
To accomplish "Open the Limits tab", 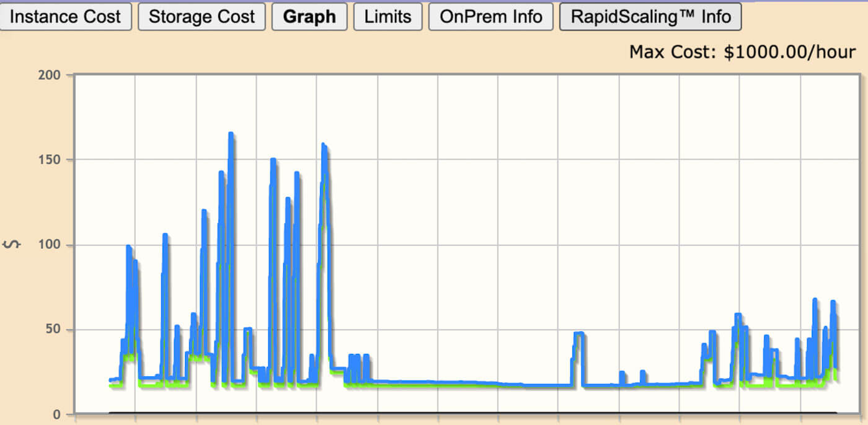I will coord(387,17).
